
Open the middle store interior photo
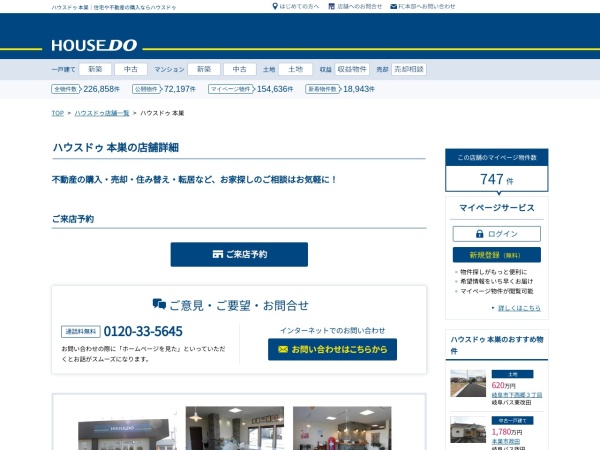[235, 428]
